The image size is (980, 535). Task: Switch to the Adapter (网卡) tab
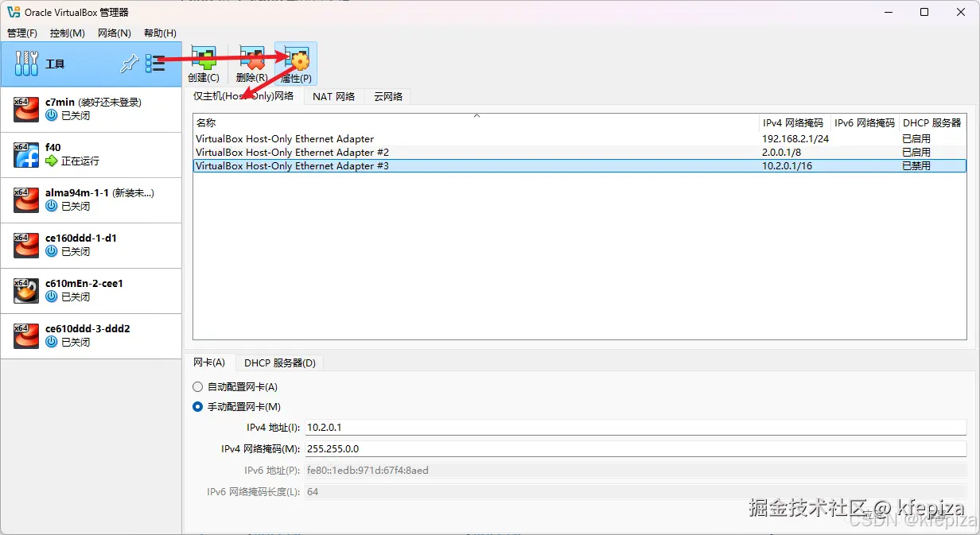coord(209,362)
